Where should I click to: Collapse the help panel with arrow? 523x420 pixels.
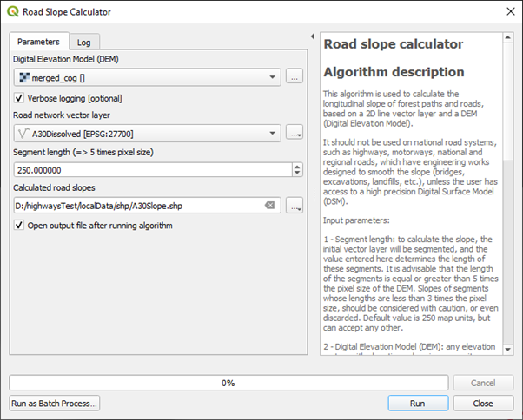312,37
